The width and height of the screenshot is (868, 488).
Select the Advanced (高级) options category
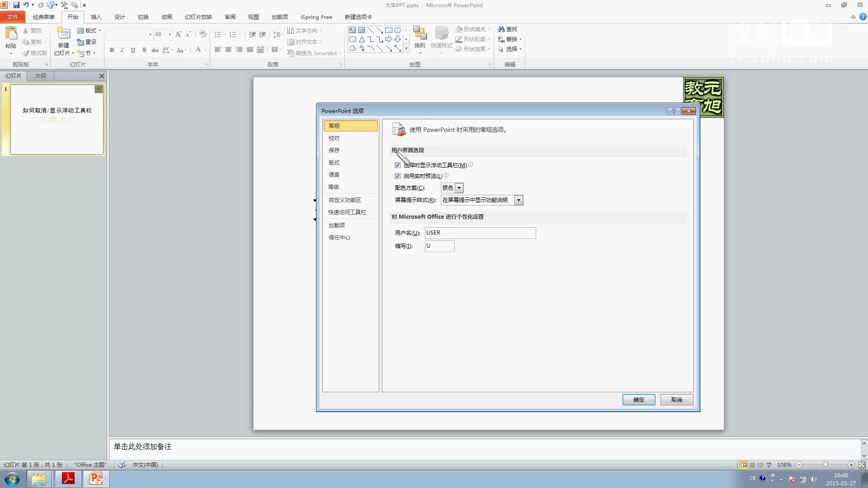[334, 187]
